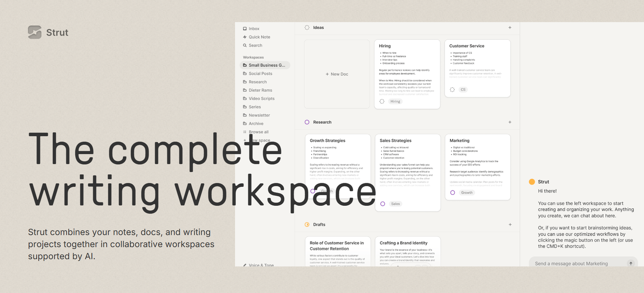Click the New Doc button
The height and width of the screenshot is (293, 644).
[x=337, y=74]
